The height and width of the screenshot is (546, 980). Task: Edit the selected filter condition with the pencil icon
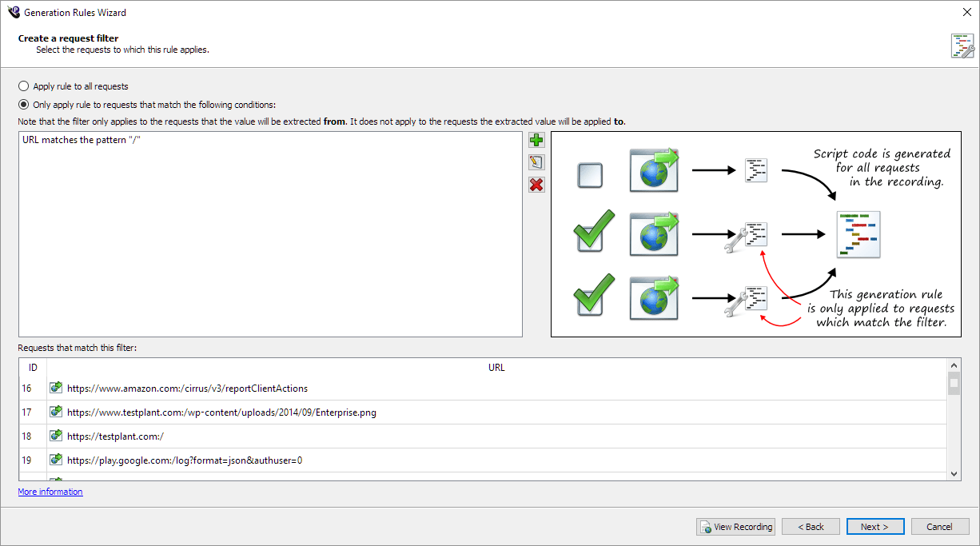[x=536, y=161]
